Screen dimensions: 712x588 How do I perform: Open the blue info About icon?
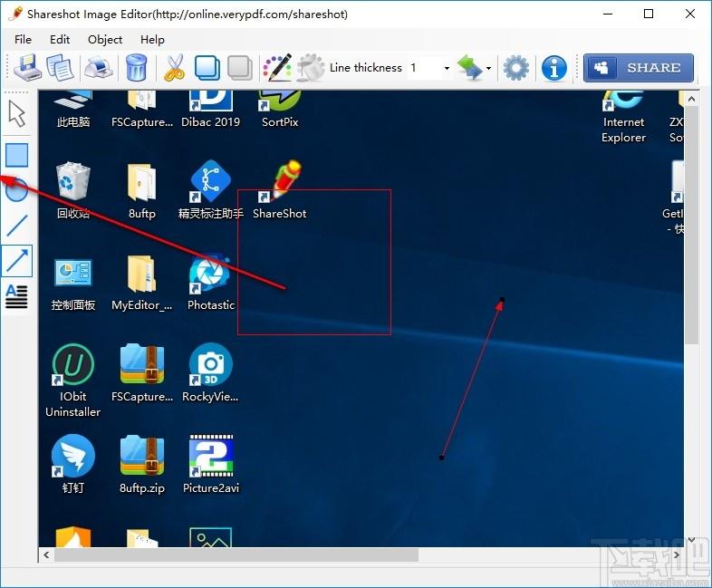click(x=554, y=68)
